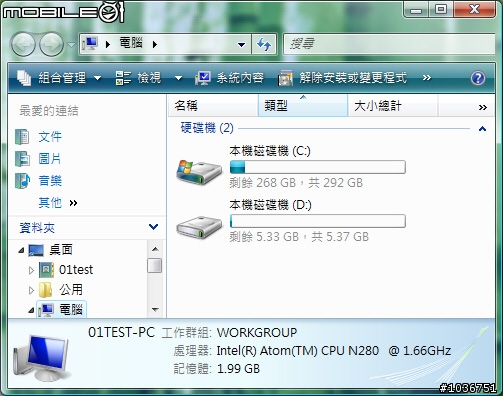The image size is (503, 396).
Task: Focus the 搜尋 search box
Action: (x=389, y=44)
